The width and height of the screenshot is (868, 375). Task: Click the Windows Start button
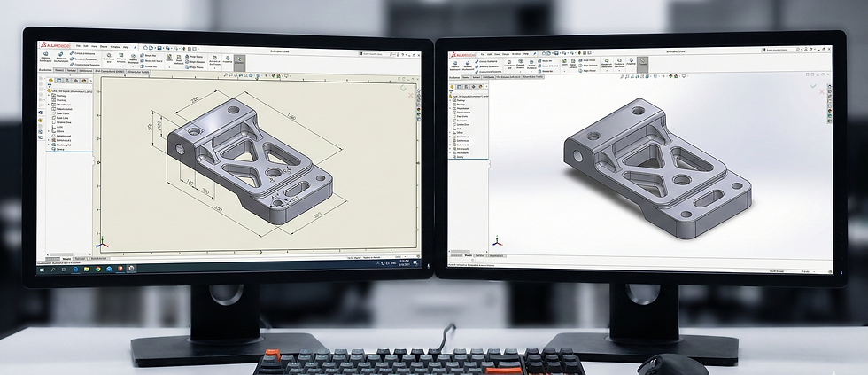tap(43, 270)
